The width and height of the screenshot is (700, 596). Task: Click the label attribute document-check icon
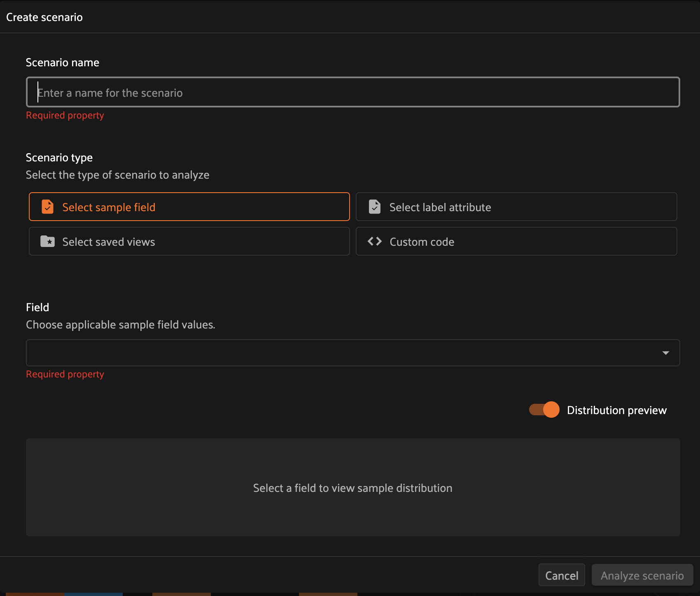coord(375,207)
